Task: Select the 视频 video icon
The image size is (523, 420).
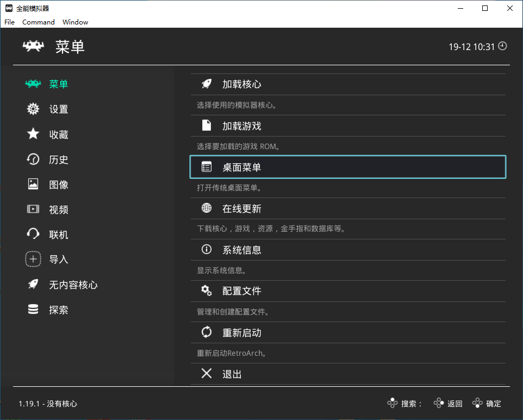Action: click(33, 209)
